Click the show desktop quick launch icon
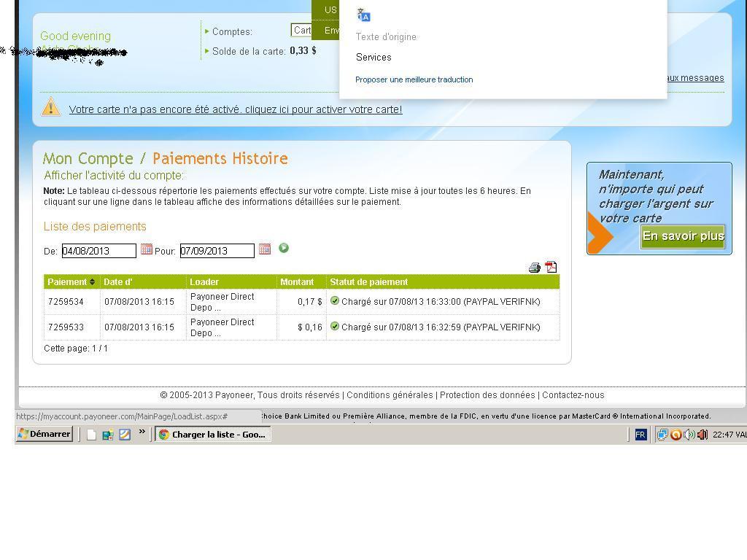Image resolution: width=747 pixels, height=560 pixels. 108,435
